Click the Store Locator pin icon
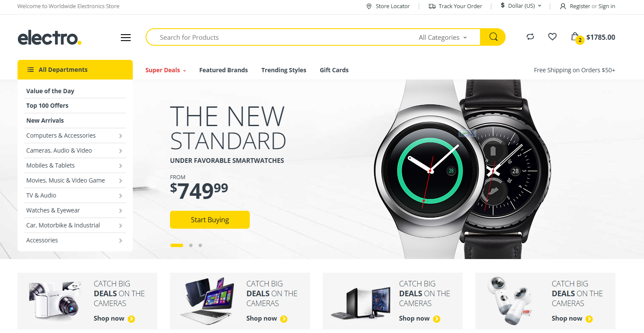 pyautogui.click(x=369, y=6)
